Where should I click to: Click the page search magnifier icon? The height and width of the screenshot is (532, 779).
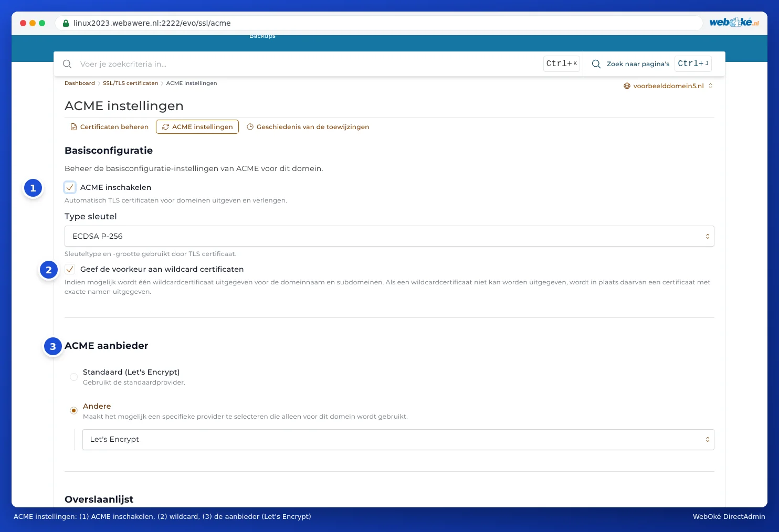pos(596,64)
